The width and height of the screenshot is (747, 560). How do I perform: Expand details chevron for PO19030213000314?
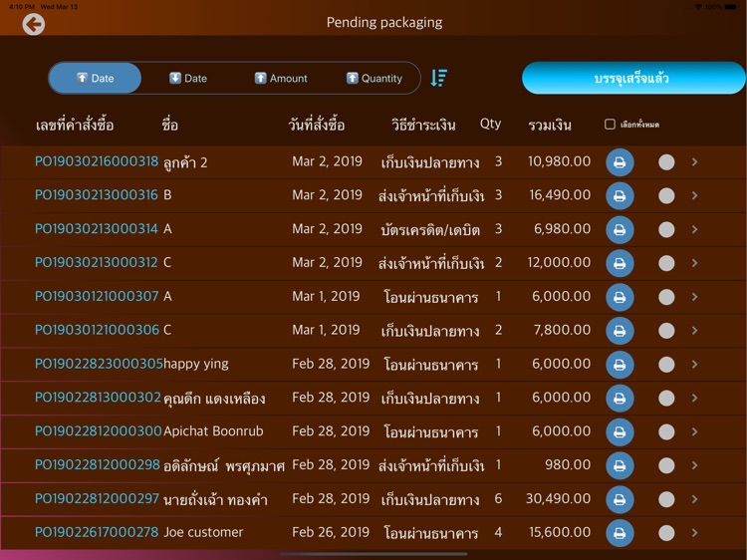(694, 229)
